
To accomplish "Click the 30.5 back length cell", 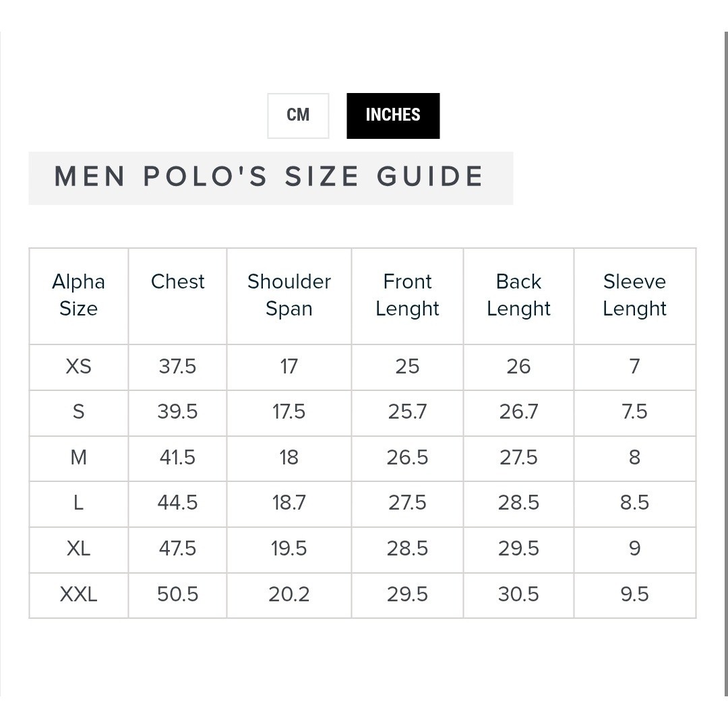I will [518, 595].
